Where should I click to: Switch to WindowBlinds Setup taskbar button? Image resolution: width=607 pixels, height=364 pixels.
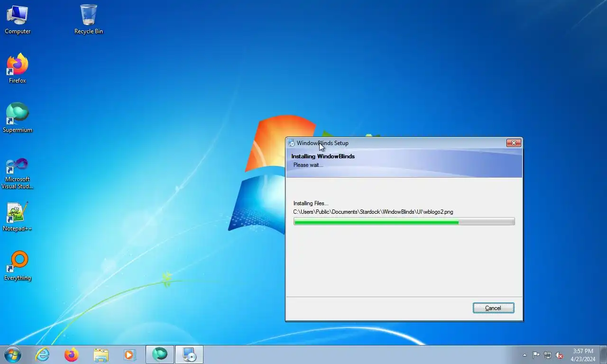(x=189, y=355)
